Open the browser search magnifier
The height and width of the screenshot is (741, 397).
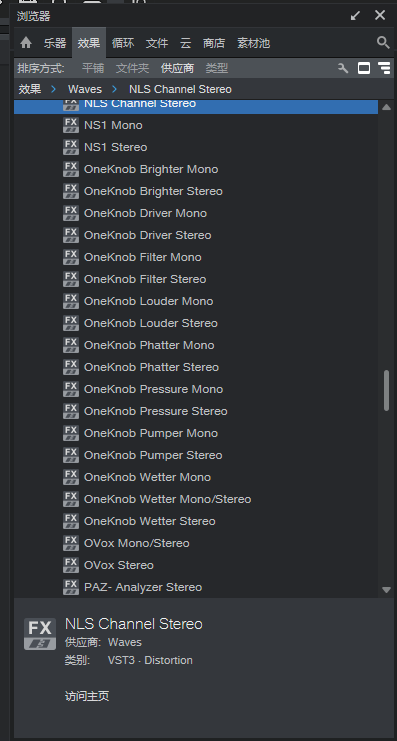tap(383, 43)
